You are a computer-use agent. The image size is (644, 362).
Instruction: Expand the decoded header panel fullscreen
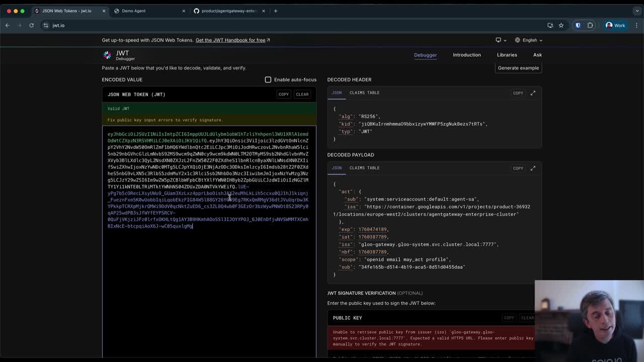(533, 93)
